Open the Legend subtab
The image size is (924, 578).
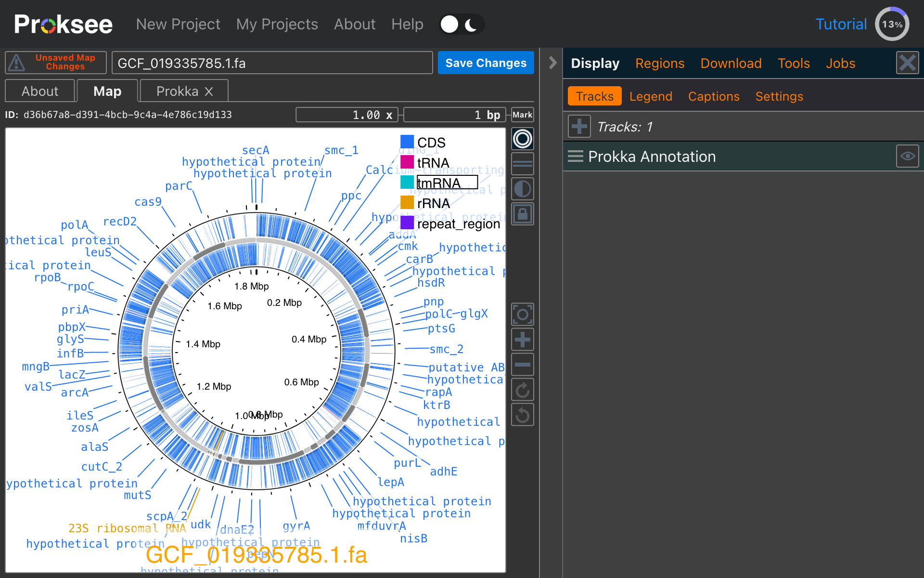pos(650,96)
